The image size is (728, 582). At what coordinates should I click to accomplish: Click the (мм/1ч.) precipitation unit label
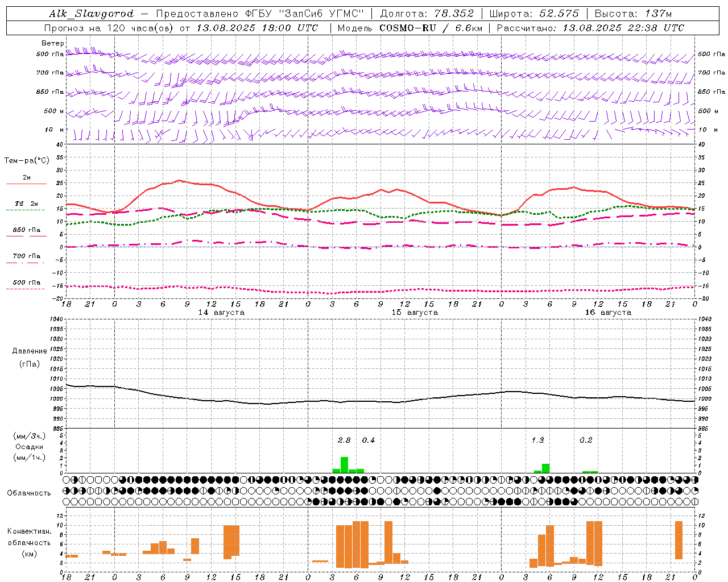tap(30, 458)
